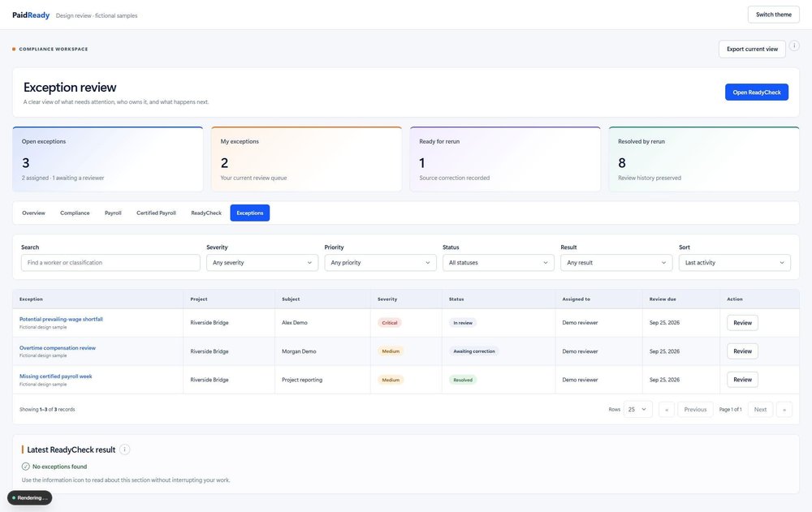The image size is (812, 512).
Task: Click the Rendering status pill
Action: pyautogui.click(x=29, y=497)
